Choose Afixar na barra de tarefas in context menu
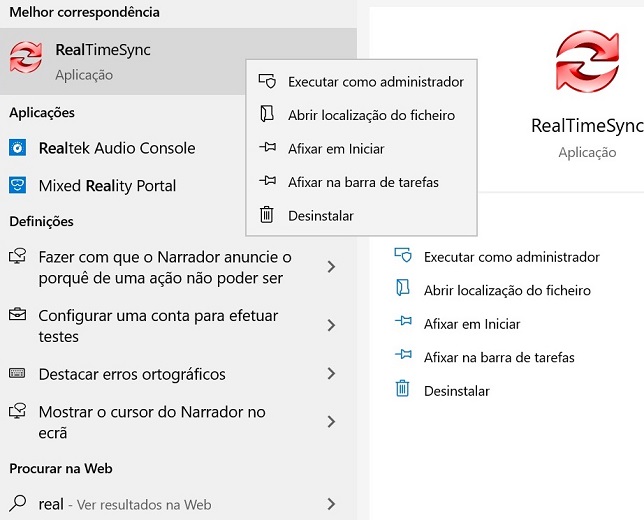This screenshot has height=520, width=644. [x=361, y=182]
